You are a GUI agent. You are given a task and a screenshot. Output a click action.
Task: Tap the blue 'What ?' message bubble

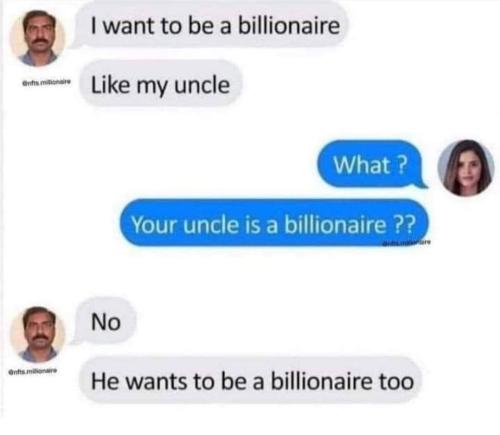click(370, 165)
